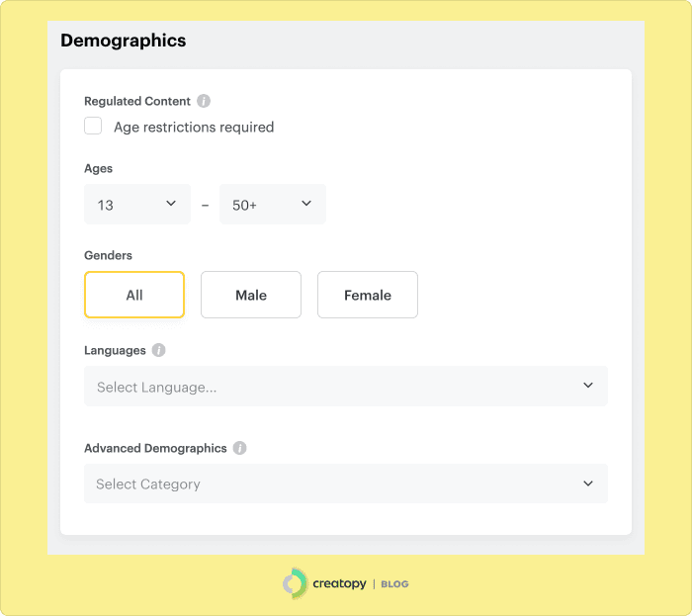
Task: Choose the Female gender option
Action: pos(368,295)
